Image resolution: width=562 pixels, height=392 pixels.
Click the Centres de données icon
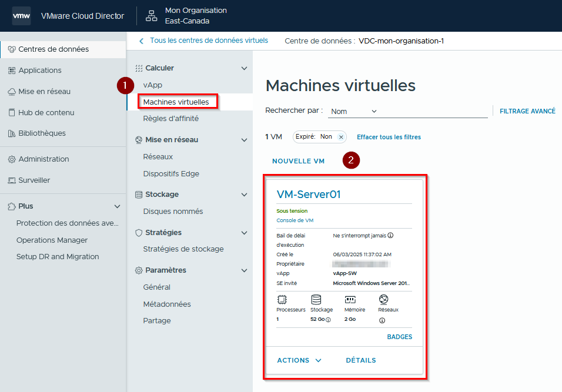click(x=12, y=49)
